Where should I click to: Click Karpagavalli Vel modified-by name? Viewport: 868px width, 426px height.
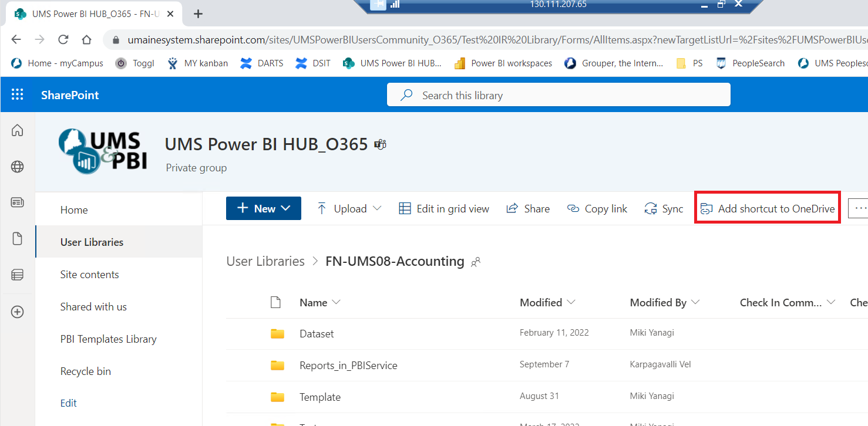[x=660, y=364]
